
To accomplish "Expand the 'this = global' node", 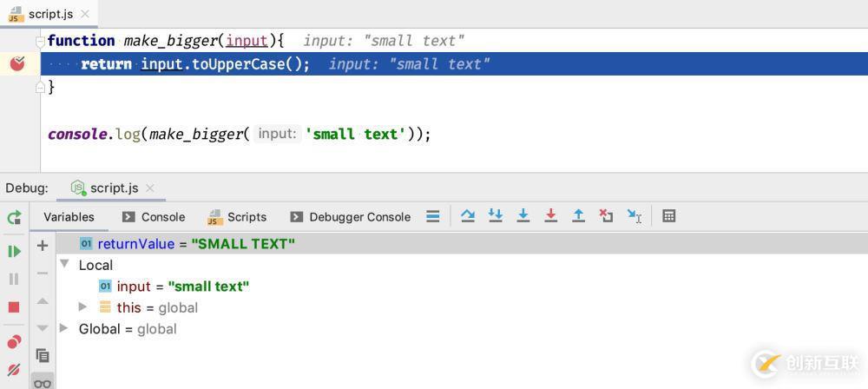I will pyautogui.click(x=82, y=307).
